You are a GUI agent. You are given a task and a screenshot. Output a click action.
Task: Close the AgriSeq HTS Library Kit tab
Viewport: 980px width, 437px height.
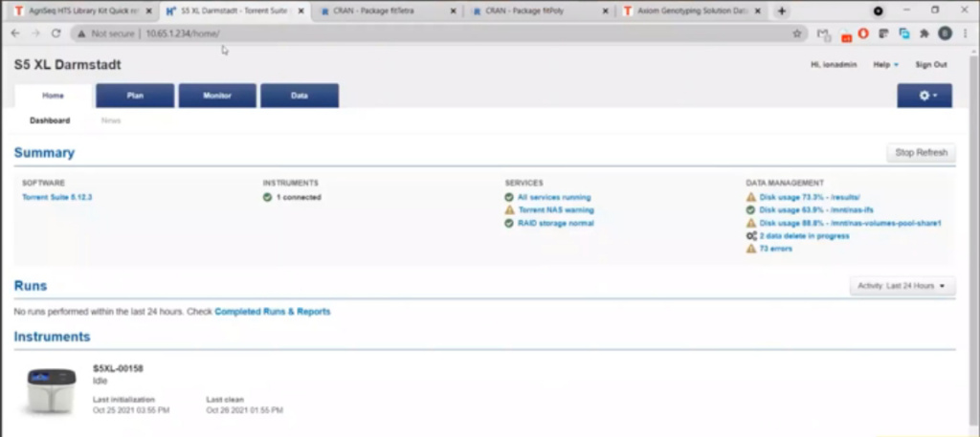point(148,11)
